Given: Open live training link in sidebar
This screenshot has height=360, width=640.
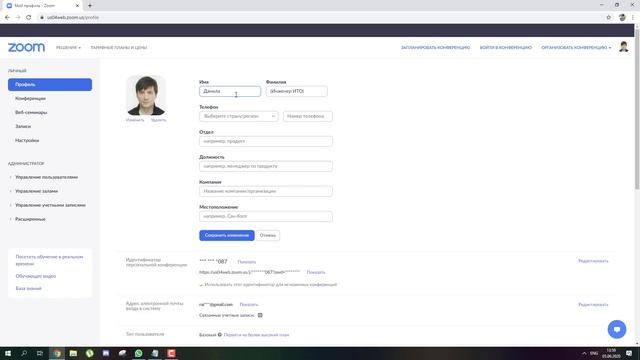Looking at the screenshot, I should pos(49,260).
